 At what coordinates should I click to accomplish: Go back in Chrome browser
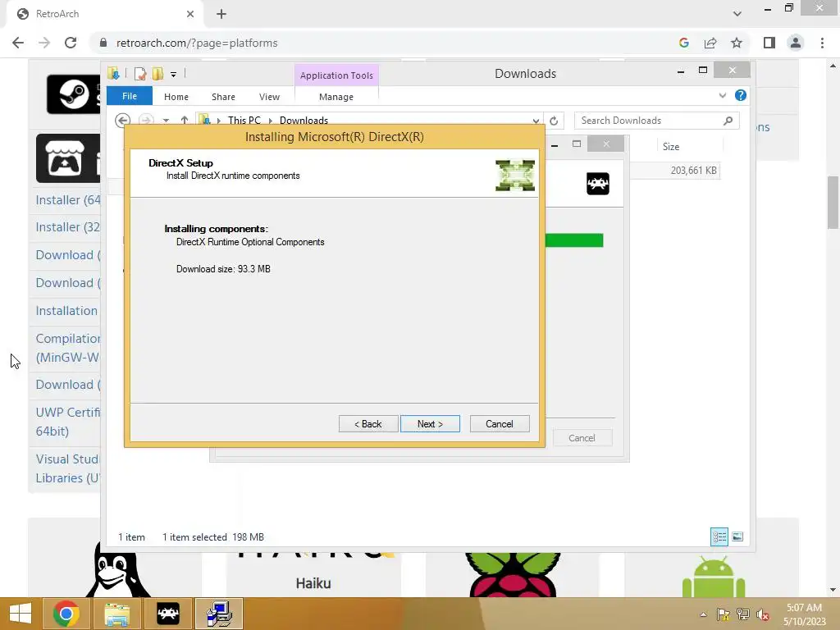(x=18, y=43)
